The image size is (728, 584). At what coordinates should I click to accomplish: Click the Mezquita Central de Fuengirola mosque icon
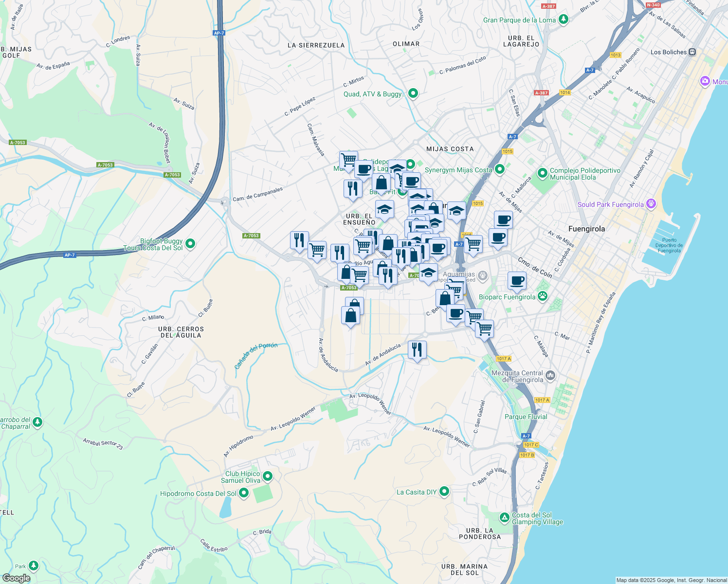click(550, 375)
